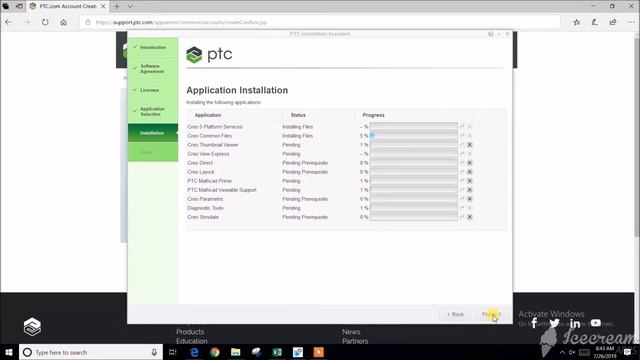The image size is (640, 360).
Task: Open help in PTC Installation Assistant title bar
Action: point(491,34)
